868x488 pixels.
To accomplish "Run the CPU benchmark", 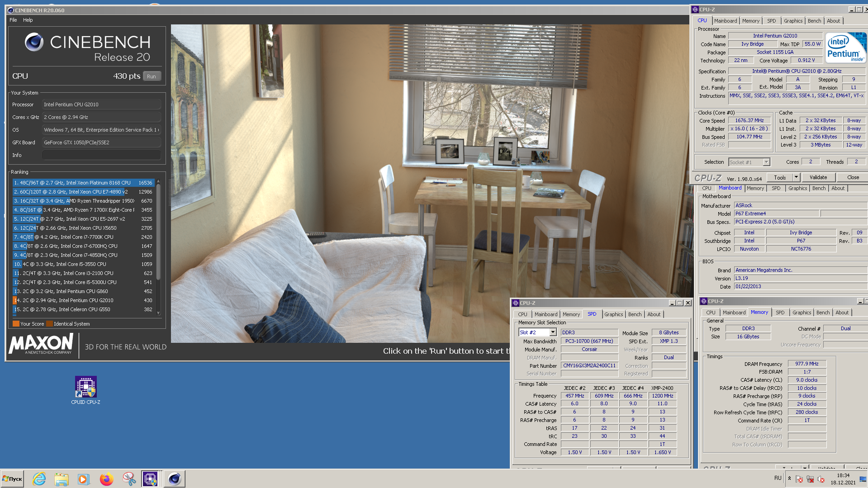I will click(152, 76).
